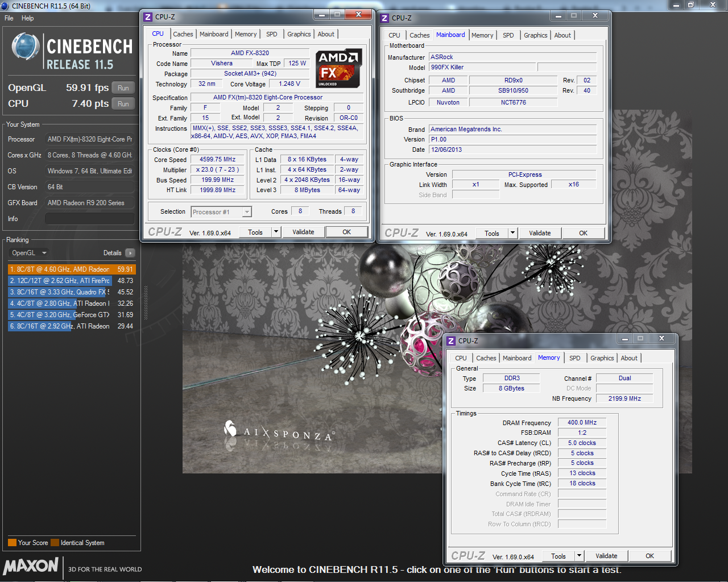The width and height of the screenshot is (728, 582).
Task: Click the Multiplier value x 23.0
Action: coord(217,170)
